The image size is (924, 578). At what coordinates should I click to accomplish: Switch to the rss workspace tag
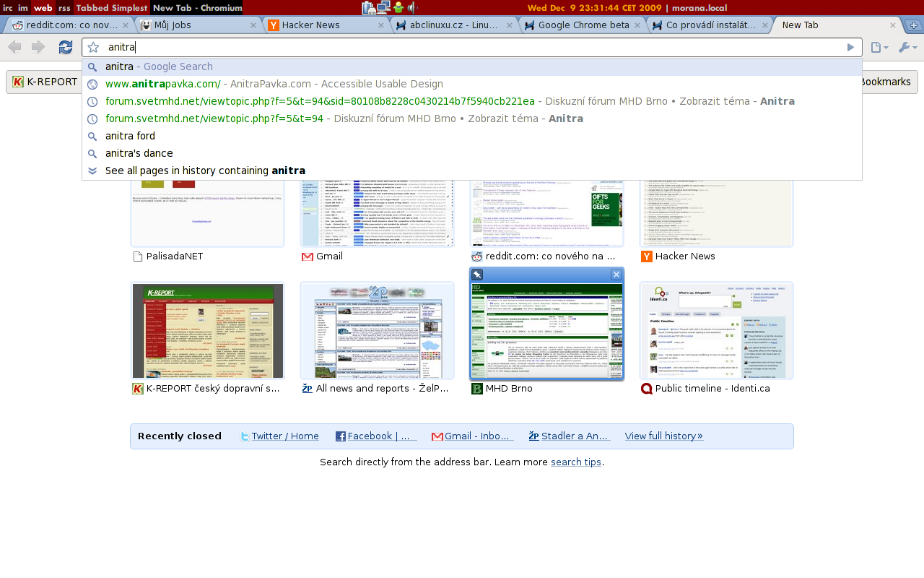[64, 8]
